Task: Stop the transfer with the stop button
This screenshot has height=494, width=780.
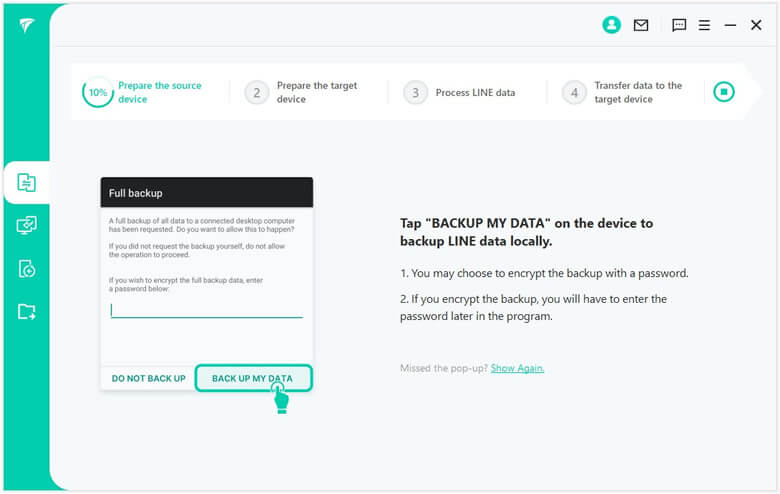Action: click(724, 92)
